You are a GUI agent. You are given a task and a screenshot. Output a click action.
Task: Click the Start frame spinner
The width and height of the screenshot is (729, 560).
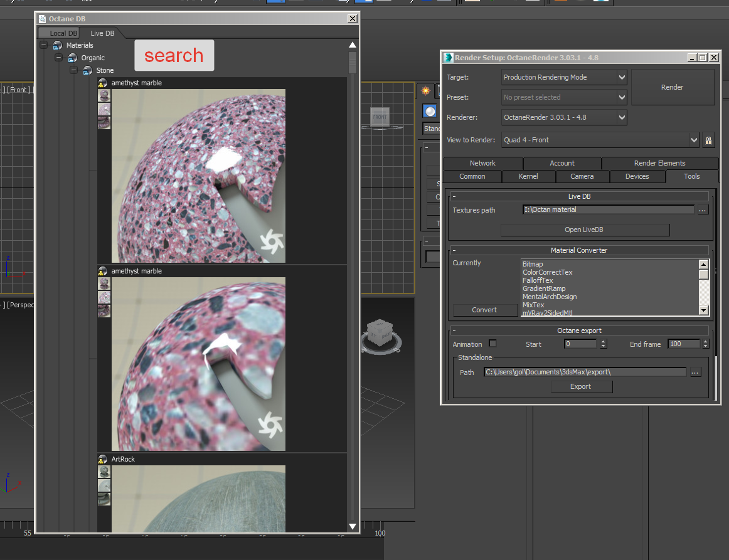click(604, 344)
